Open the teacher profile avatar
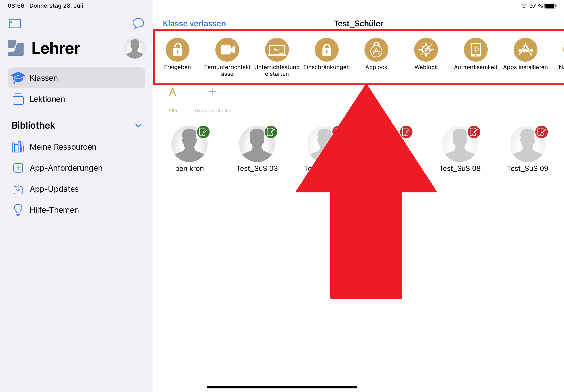 135,48
